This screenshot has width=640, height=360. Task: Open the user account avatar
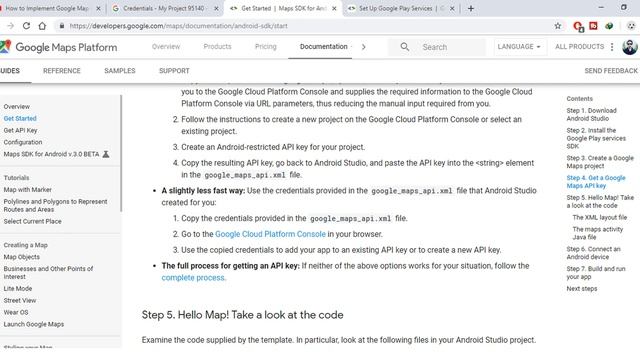630,47
